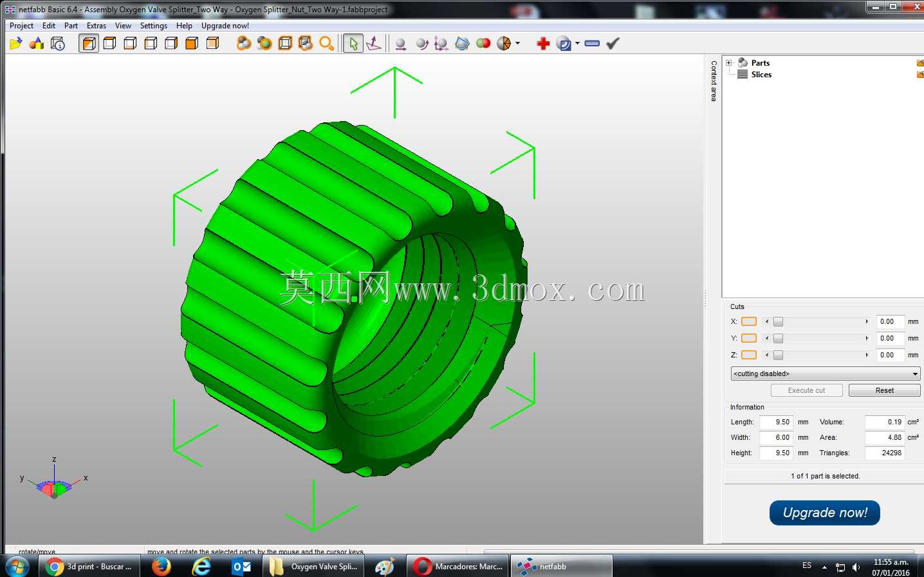Click the Z cut value field

891,355
